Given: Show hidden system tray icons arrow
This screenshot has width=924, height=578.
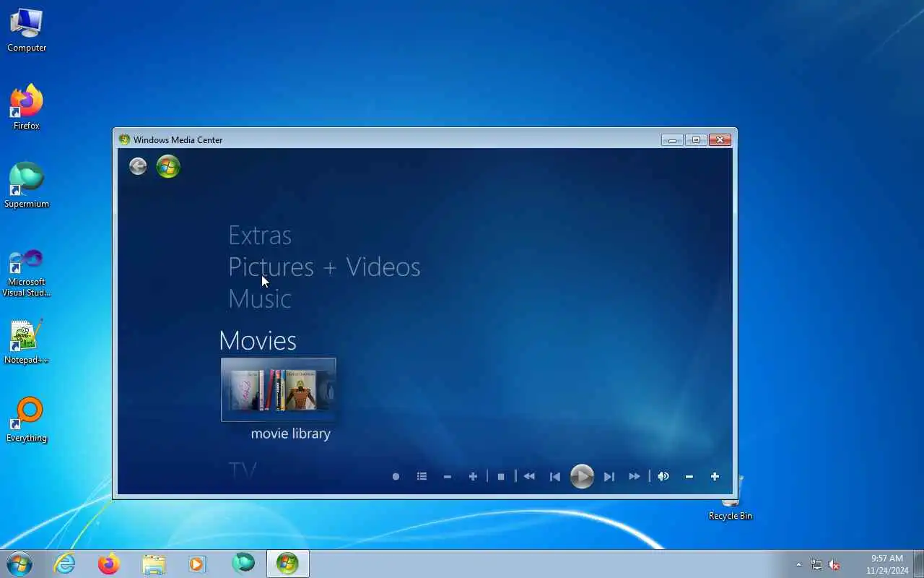Looking at the screenshot, I should (x=798, y=564).
